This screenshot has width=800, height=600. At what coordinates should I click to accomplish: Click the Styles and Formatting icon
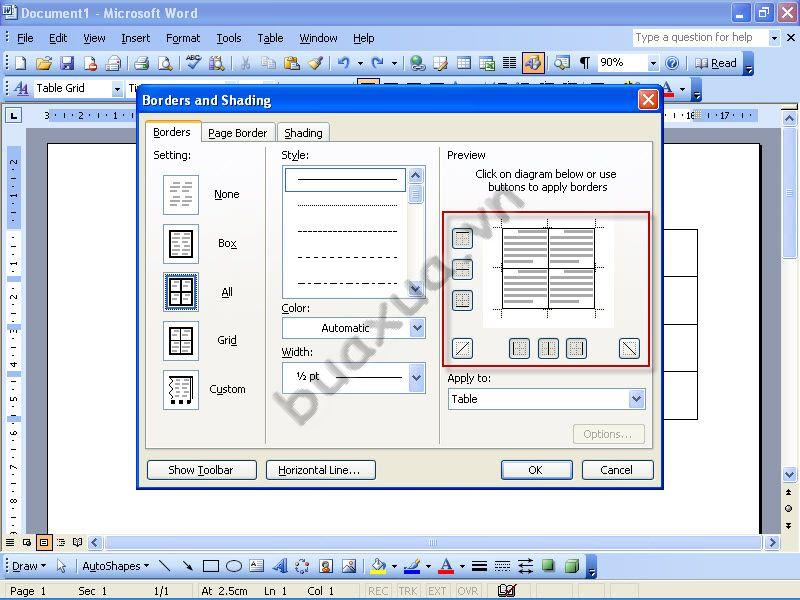(21, 88)
